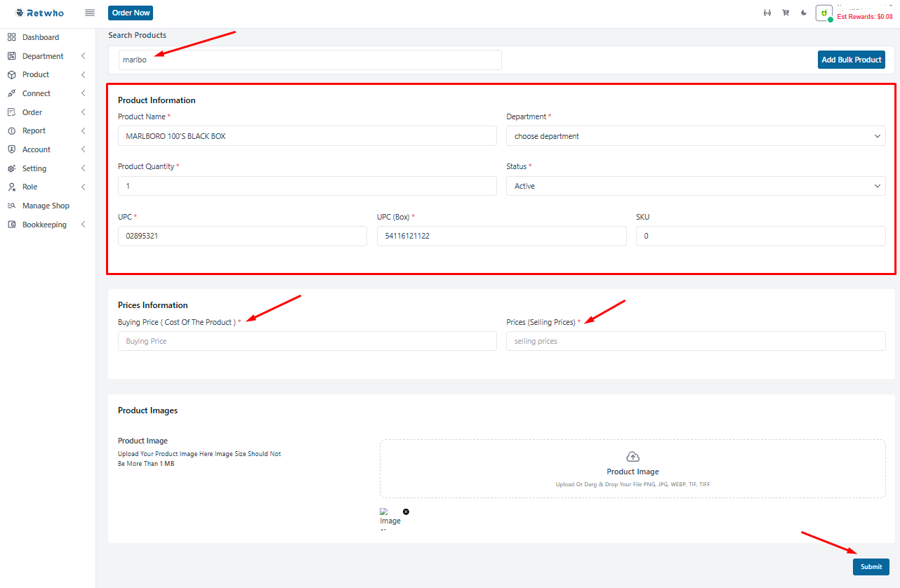This screenshot has width=900, height=588.
Task: Click the selling prices field
Action: coord(696,341)
